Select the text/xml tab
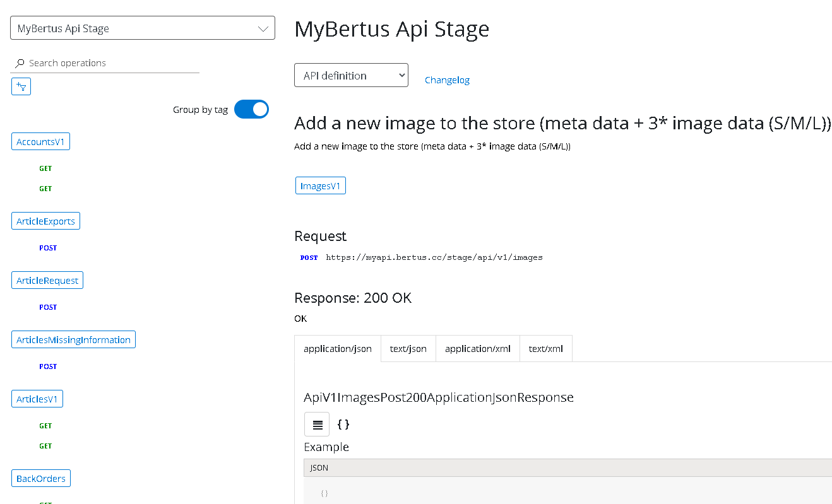Viewport: 832px width, 504px height. point(545,348)
